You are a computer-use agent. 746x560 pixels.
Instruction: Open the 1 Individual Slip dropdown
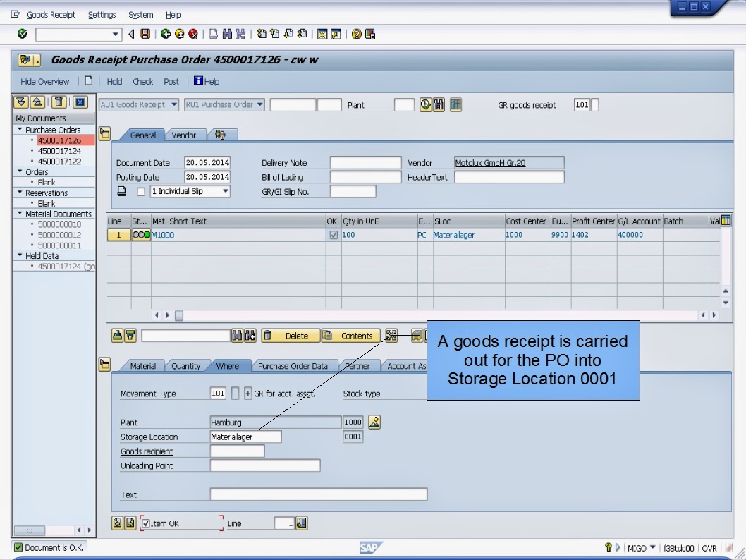(226, 191)
